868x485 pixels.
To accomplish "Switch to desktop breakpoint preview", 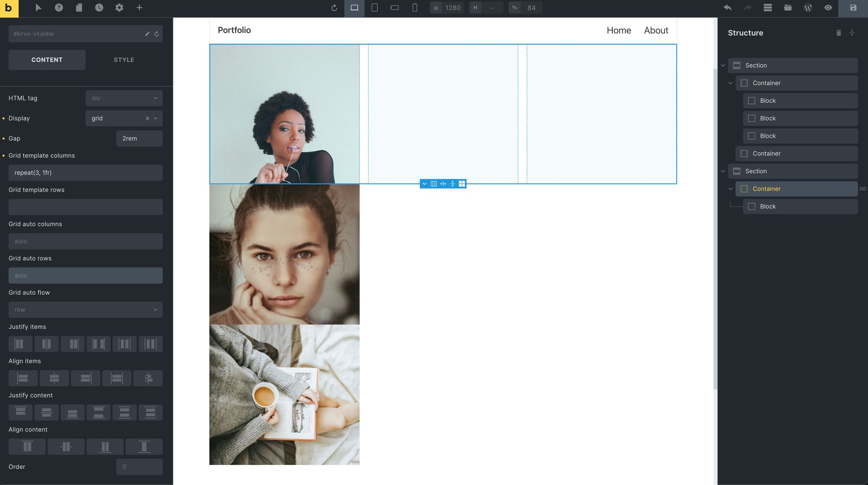I will pos(354,8).
